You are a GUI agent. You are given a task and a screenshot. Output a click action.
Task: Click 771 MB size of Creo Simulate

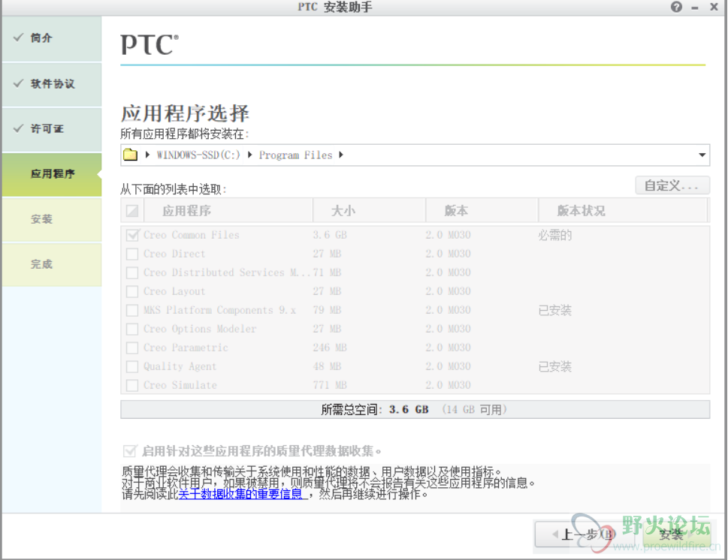pyautogui.click(x=330, y=385)
